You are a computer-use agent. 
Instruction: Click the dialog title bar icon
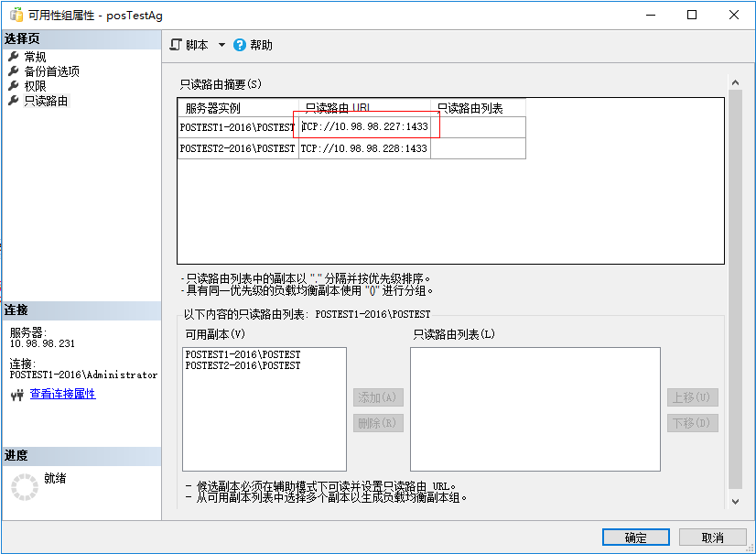tap(16, 15)
